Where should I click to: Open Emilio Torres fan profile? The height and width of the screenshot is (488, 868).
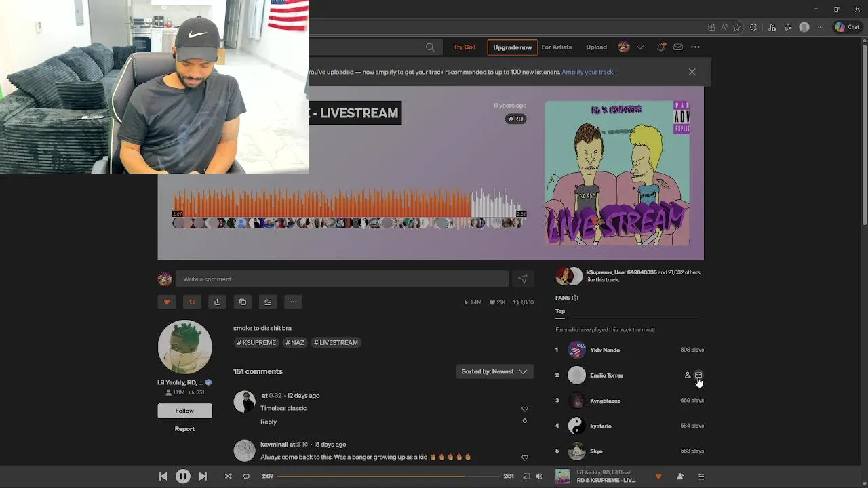606,375
